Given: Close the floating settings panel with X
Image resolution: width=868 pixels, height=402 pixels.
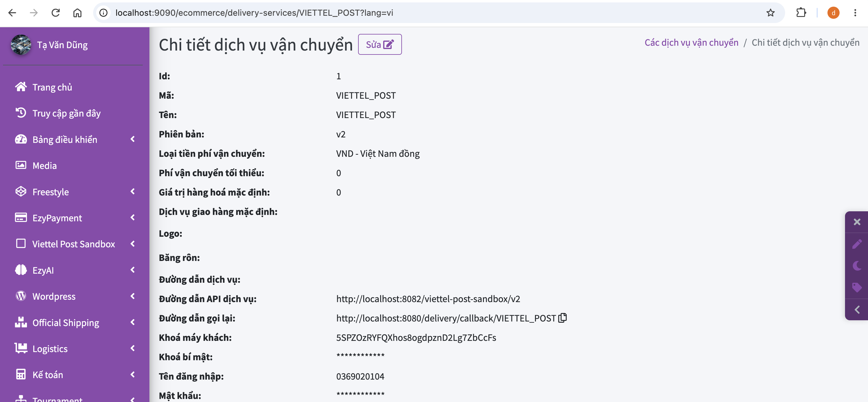Looking at the screenshot, I should coord(857,222).
